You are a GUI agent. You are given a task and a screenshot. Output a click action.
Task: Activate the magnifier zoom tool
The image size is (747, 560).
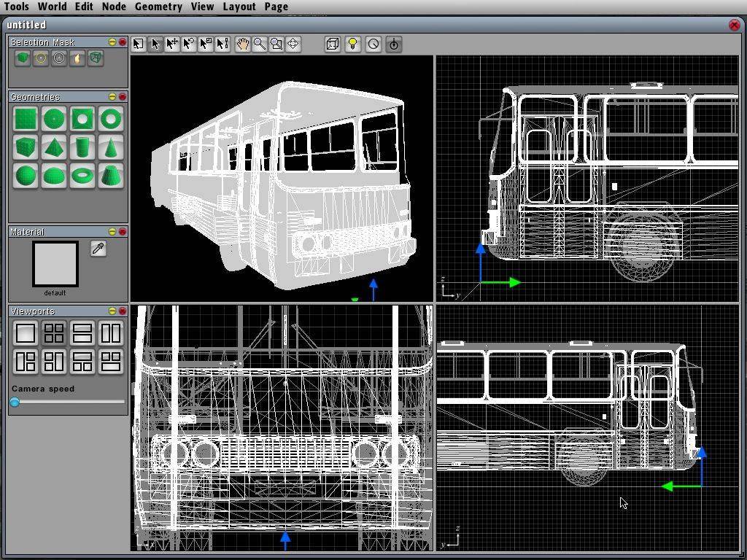pyautogui.click(x=259, y=44)
